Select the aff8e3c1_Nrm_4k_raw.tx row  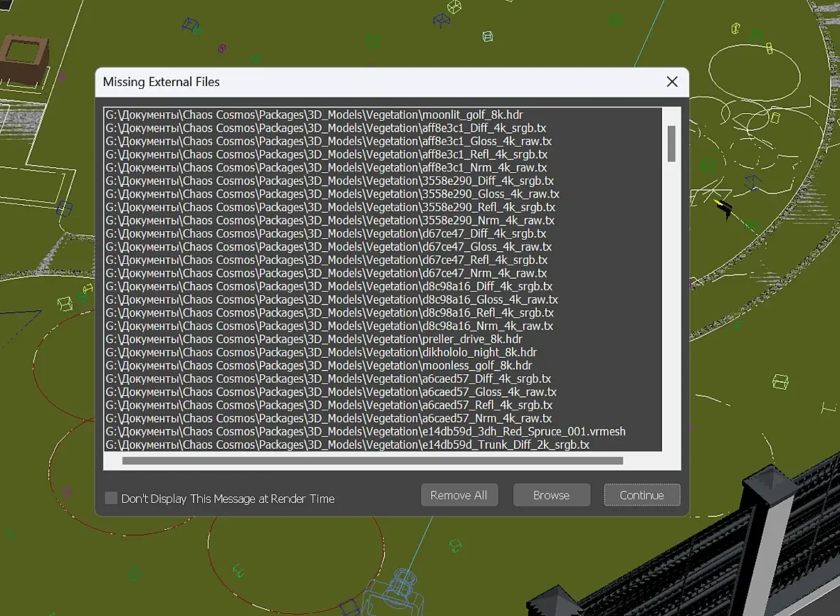383,167
